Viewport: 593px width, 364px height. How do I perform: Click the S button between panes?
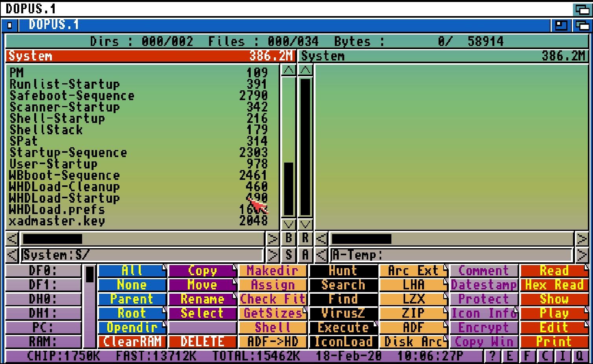pos(289,255)
